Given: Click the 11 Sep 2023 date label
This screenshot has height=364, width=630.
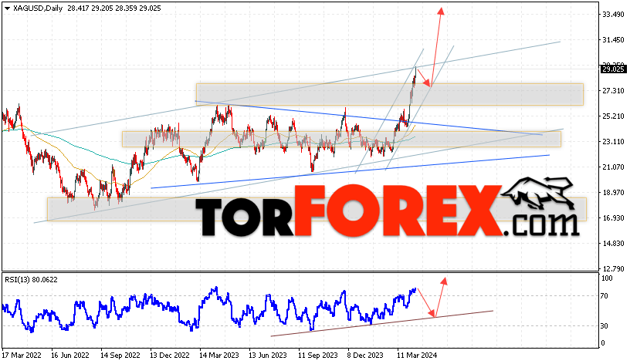Looking at the screenshot, I should [x=318, y=356].
